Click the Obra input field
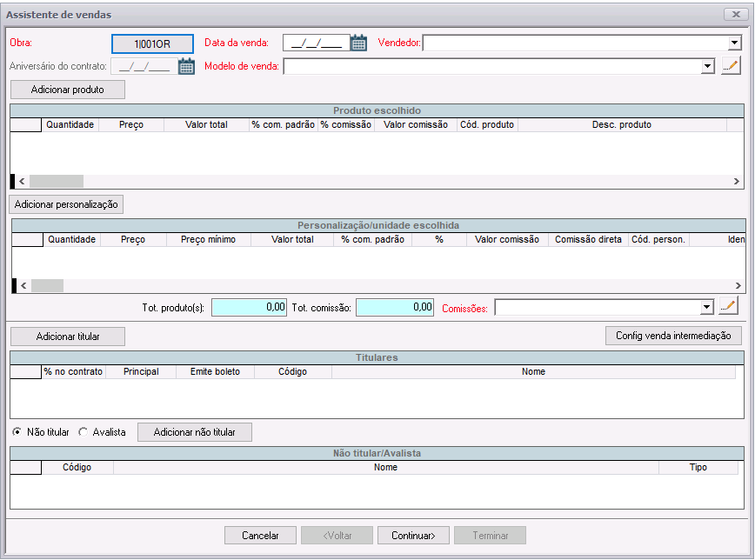The height and width of the screenshot is (560, 755). tap(152, 43)
